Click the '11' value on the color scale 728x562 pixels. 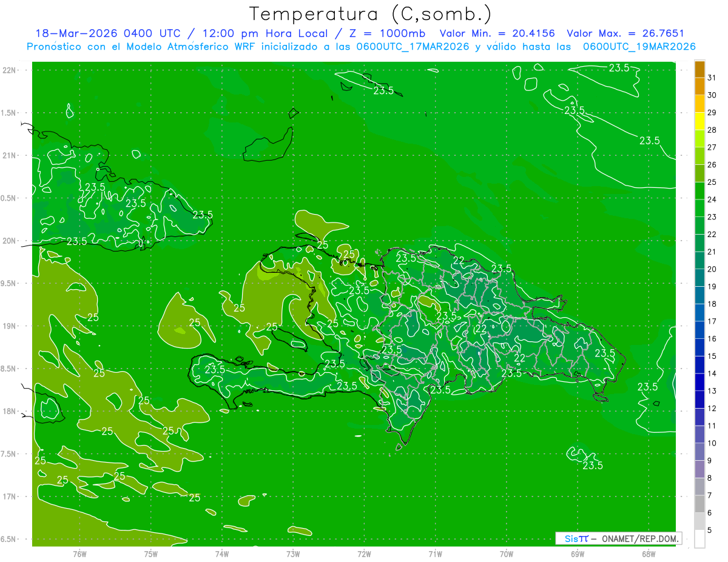coord(712,426)
